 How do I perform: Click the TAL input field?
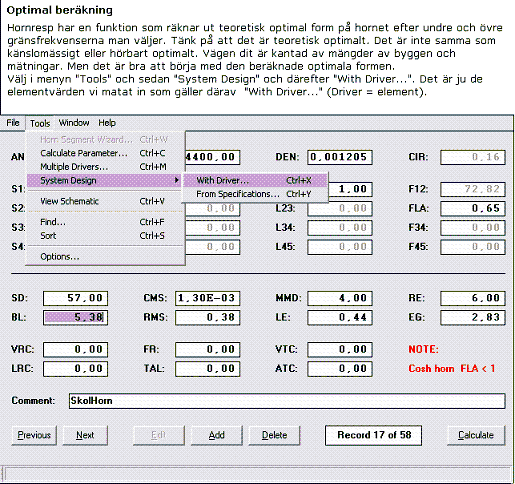[x=207, y=369]
